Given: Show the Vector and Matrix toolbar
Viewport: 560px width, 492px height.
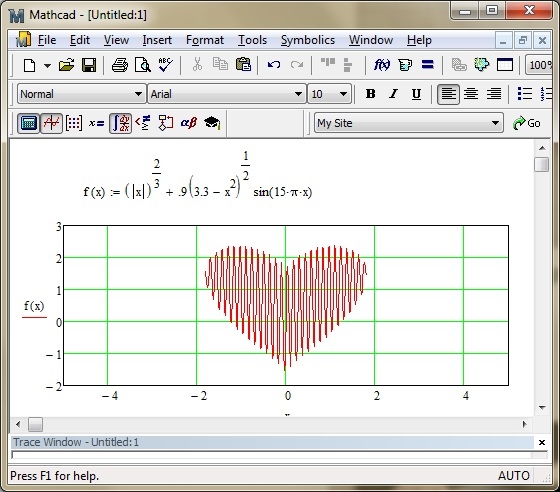Looking at the screenshot, I should [x=74, y=123].
